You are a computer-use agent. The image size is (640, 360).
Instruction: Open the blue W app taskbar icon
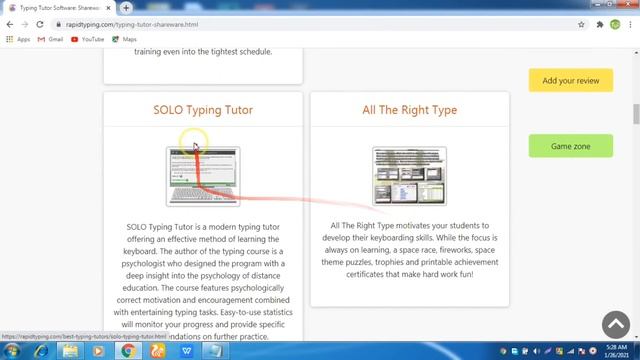click(187, 351)
